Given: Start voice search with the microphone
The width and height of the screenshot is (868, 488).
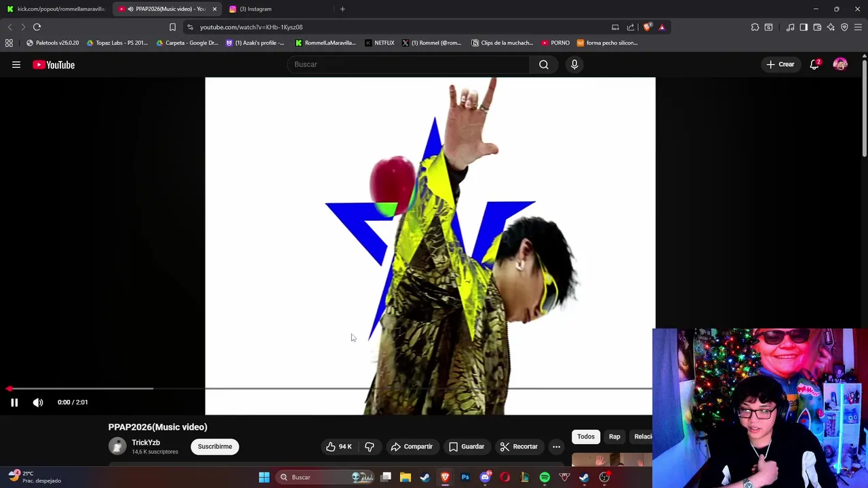Looking at the screenshot, I should tap(574, 64).
